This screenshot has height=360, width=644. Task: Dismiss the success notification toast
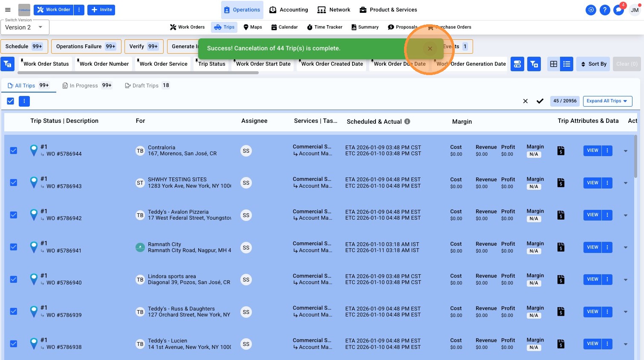tap(430, 49)
